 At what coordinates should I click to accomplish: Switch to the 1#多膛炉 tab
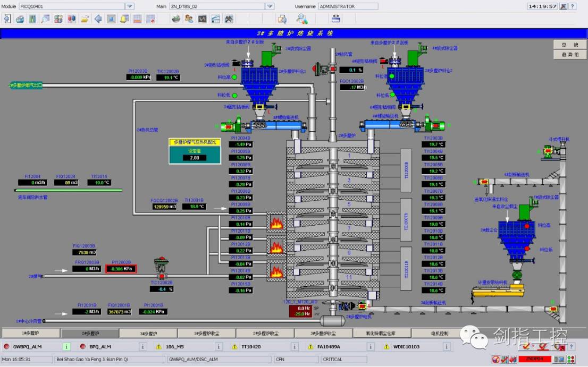pos(31,333)
